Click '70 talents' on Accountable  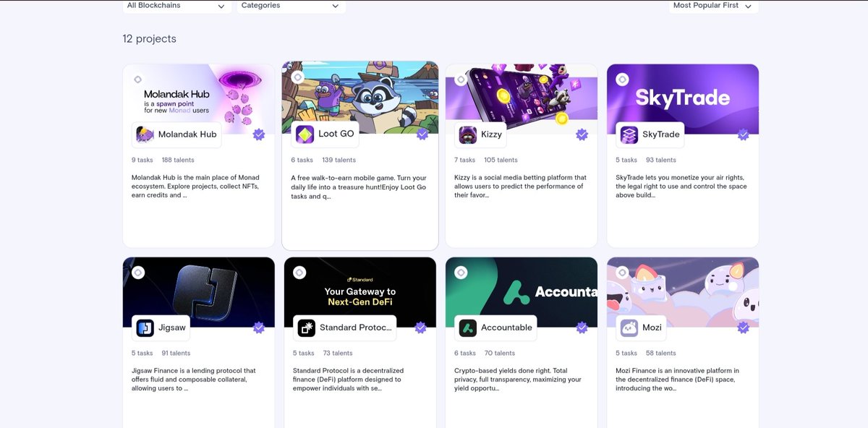(500, 353)
